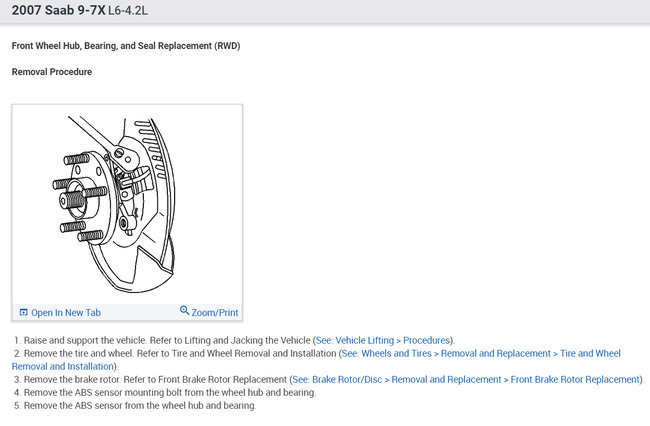Open the Tire and Wheel Removal and Installation link
The height and width of the screenshot is (426, 650).
coord(316,360)
